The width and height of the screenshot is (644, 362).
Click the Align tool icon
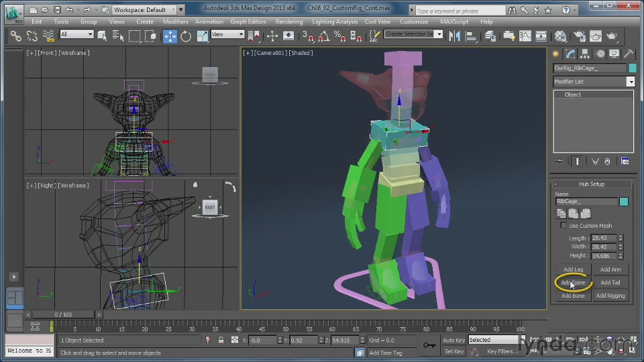pyautogui.click(x=471, y=36)
